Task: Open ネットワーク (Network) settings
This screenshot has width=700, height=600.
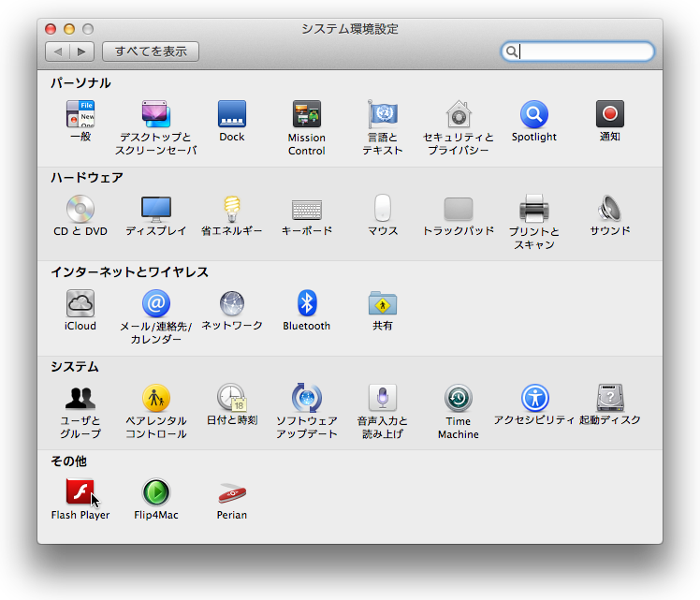Action: [232, 304]
